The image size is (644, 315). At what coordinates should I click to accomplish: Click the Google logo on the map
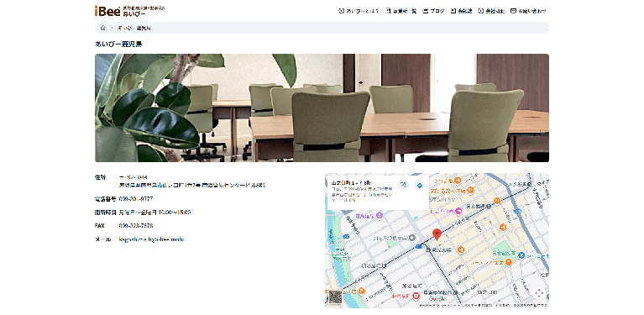(437, 299)
